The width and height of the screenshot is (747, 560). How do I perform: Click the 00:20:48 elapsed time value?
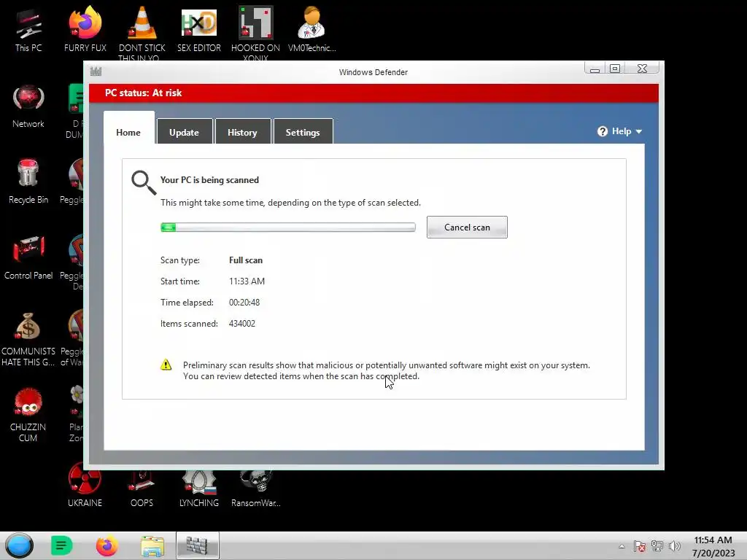(244, 303)
